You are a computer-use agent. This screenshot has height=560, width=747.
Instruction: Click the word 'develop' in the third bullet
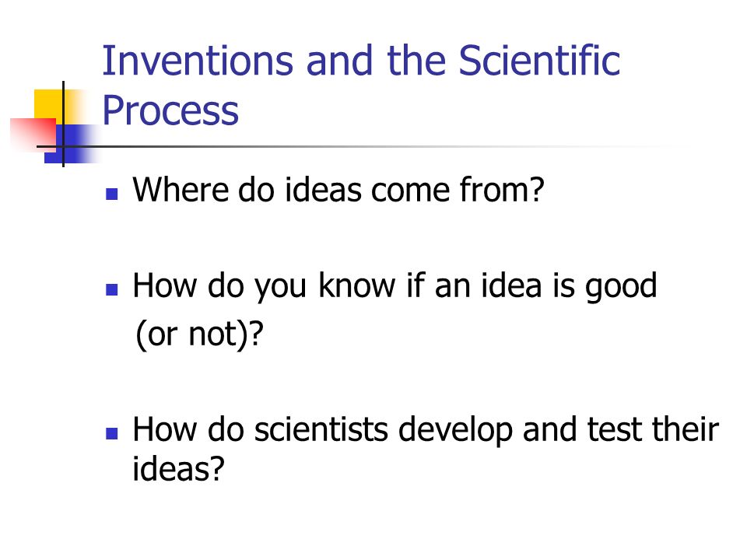coord(455,430)
